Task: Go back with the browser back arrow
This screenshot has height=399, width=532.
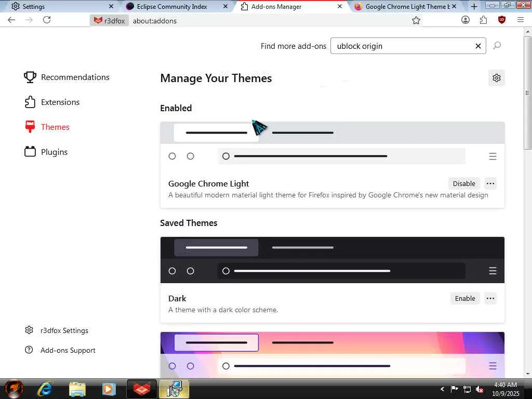Action: [11, 20]
